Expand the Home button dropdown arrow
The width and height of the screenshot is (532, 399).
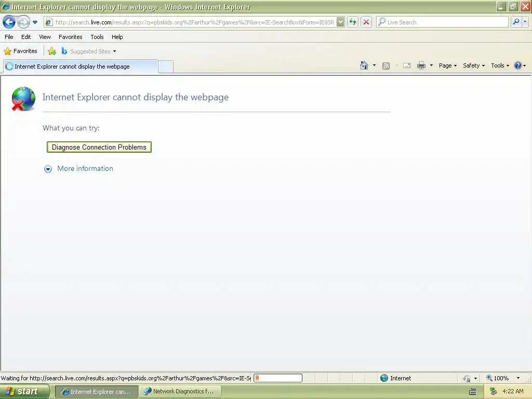pyautogui.click(x=374, y=65)
